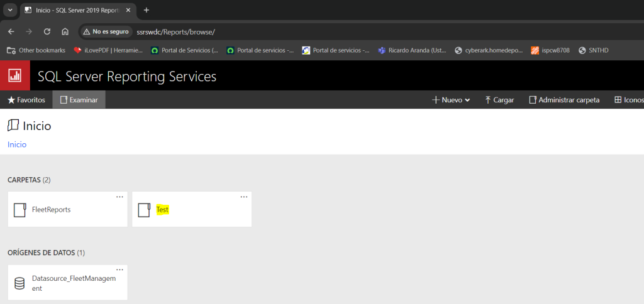The width and height of the screenshot is (644, 304).
Task: Click the ORÍGENES DE DATOS section heading
Action: point(46,252)
